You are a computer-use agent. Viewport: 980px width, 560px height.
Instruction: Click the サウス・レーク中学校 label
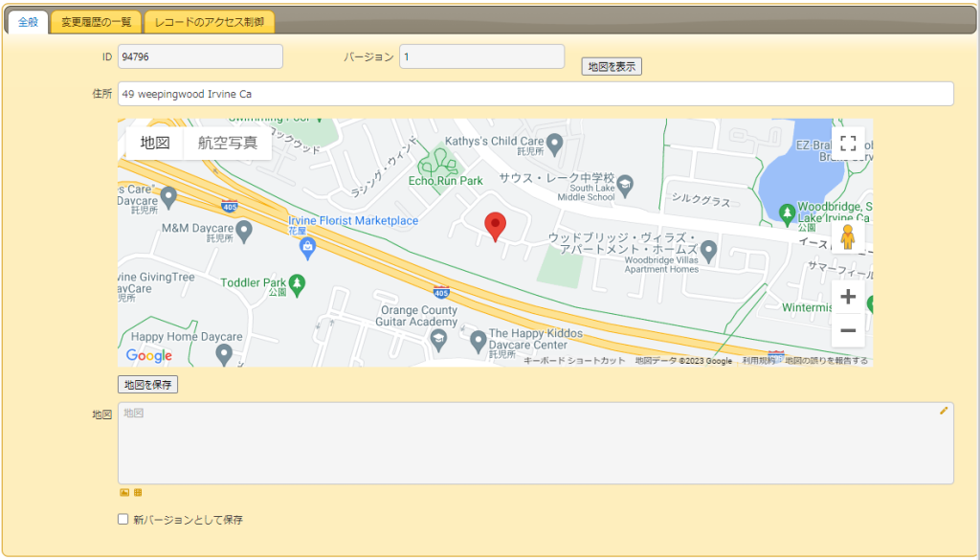click(x=557, y=178)
